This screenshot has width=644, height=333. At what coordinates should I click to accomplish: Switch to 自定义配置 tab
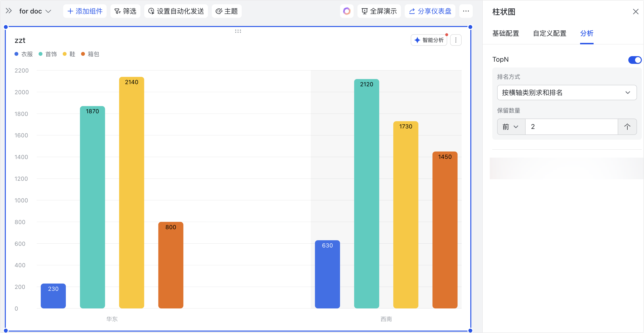pos(549,33)
